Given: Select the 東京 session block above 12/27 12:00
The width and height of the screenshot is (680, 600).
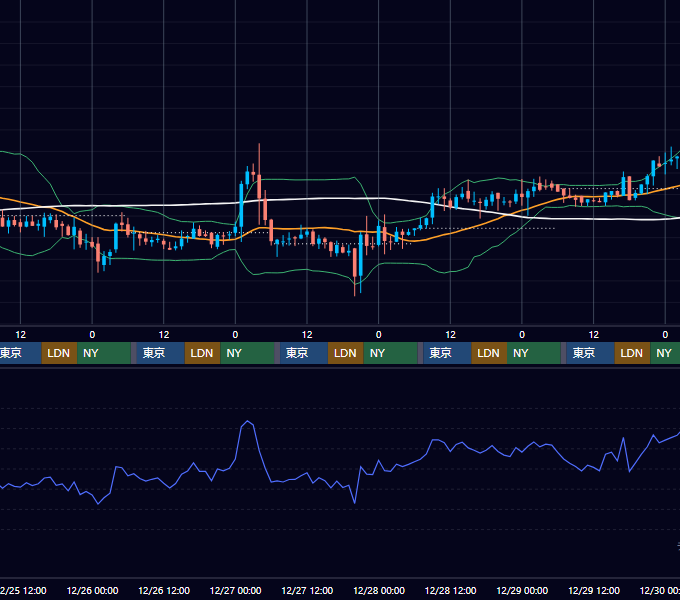Looking at the screenshot, I should [x=304, y=353].
